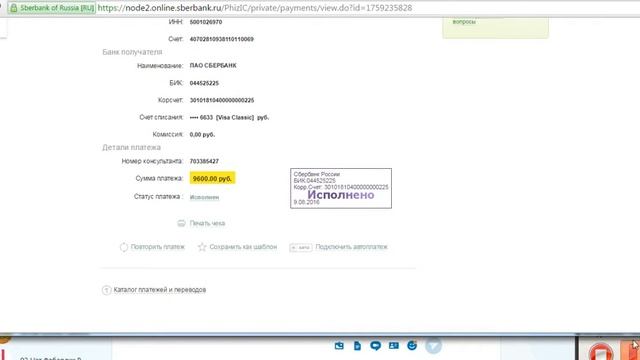Click the ПАО СБЕРБАНК bank name

(x=213, y=65)
